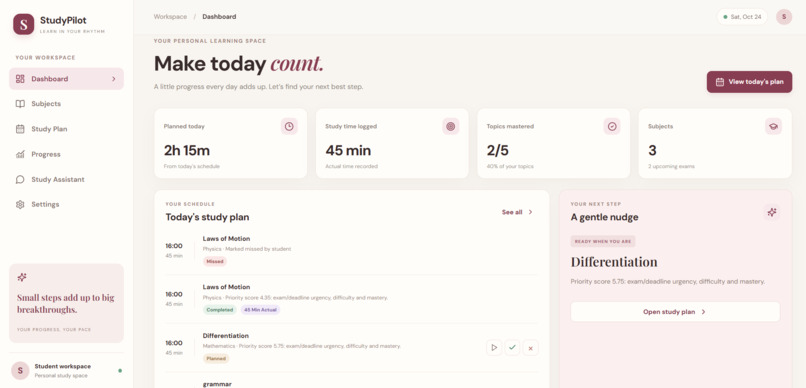Click the sparkle icon in A gentle nudge panel

click(x=771, y=212)
